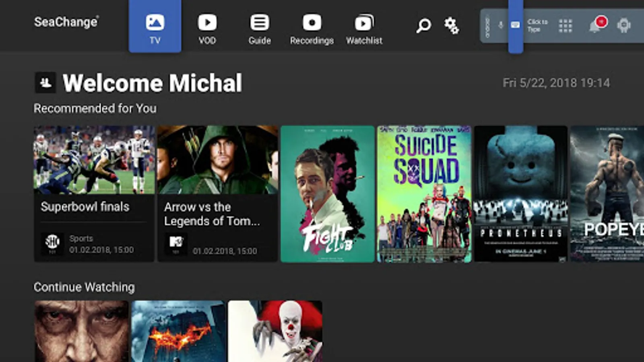Click the Android robot icon
The width and height of the screenshot is (644, 362).
[x=623, y=25]
